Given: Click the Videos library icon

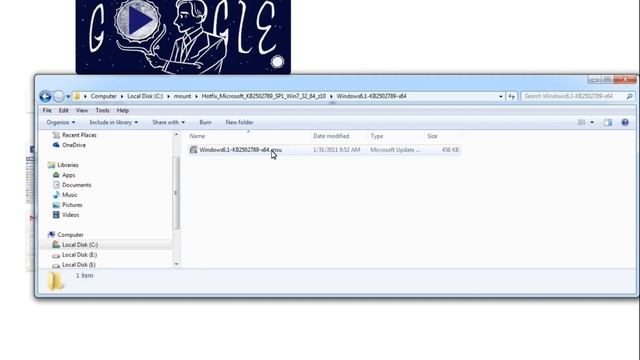Looking at the screenshot, I should click(x=56, y=215).
